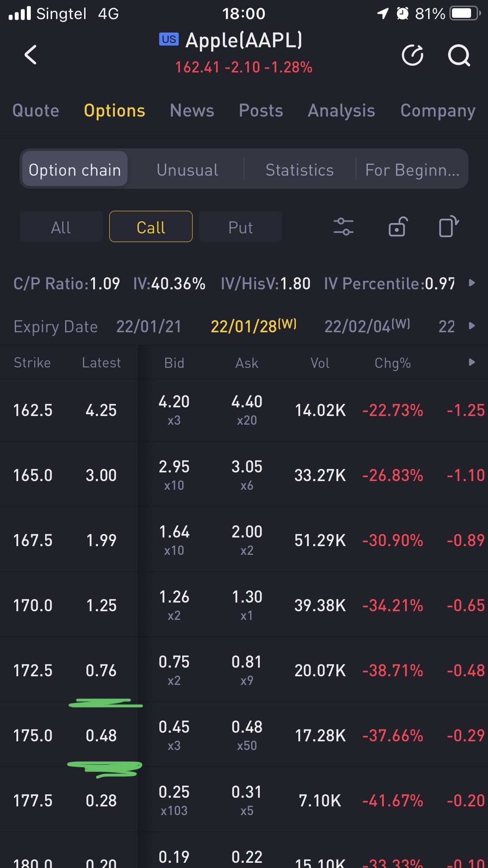Switch to the News tab
The width and height of the screenshot is (488, 868).
tap(192, 111)
